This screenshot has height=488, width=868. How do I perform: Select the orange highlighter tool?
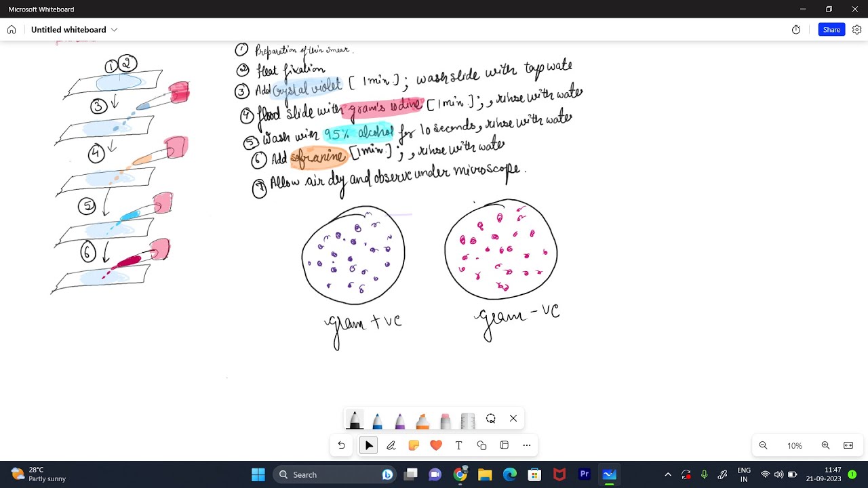tap(422, 421)
